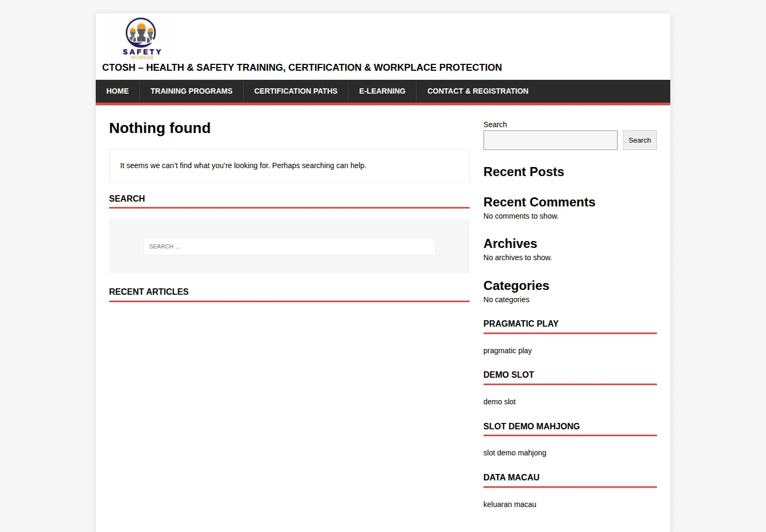
Task: Click the main SEARCH … input box
Action: tap(289, 246)
